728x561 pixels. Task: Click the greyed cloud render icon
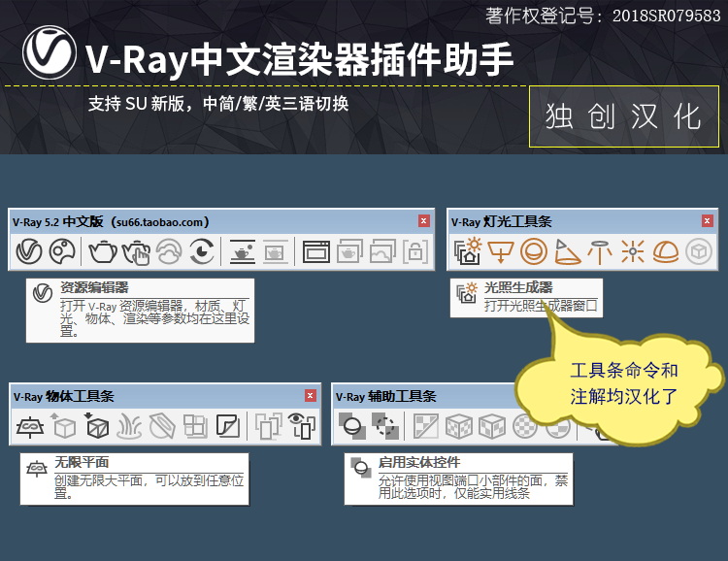(x=169, y=251)
